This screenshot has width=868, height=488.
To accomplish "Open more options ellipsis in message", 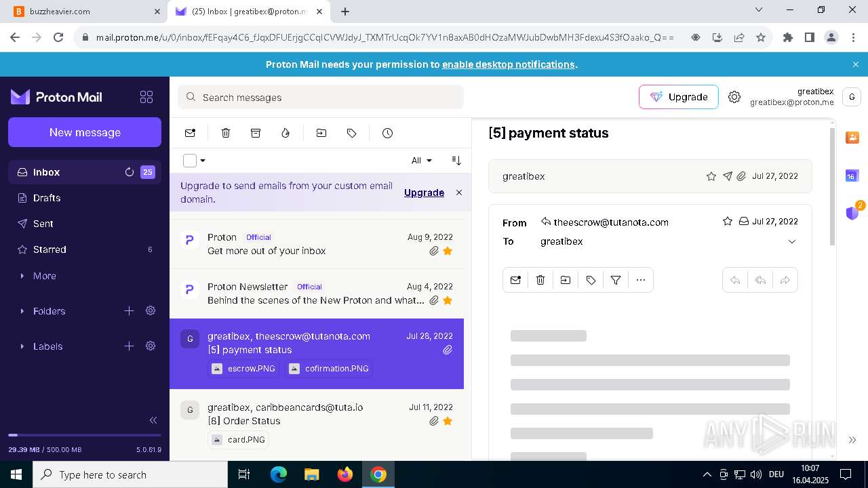I will [641, 280].
